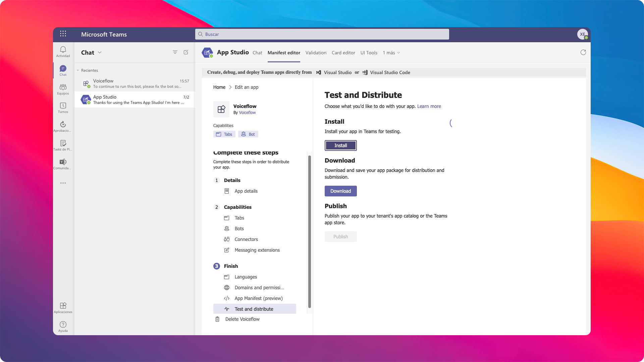This screenshot has width=644, height=362.
Task: Open the Card editor tab
Action: coord(343,53)
